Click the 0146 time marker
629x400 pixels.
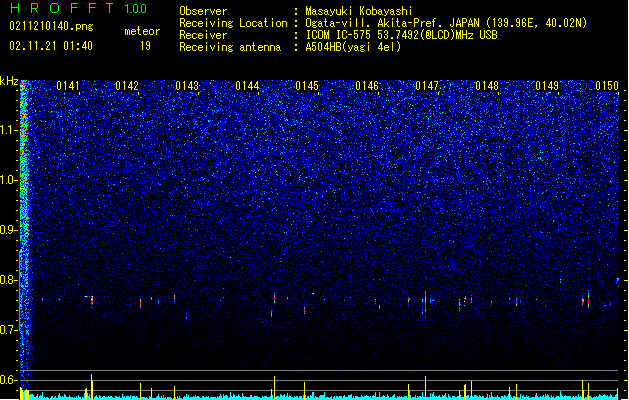coord(367,86)
